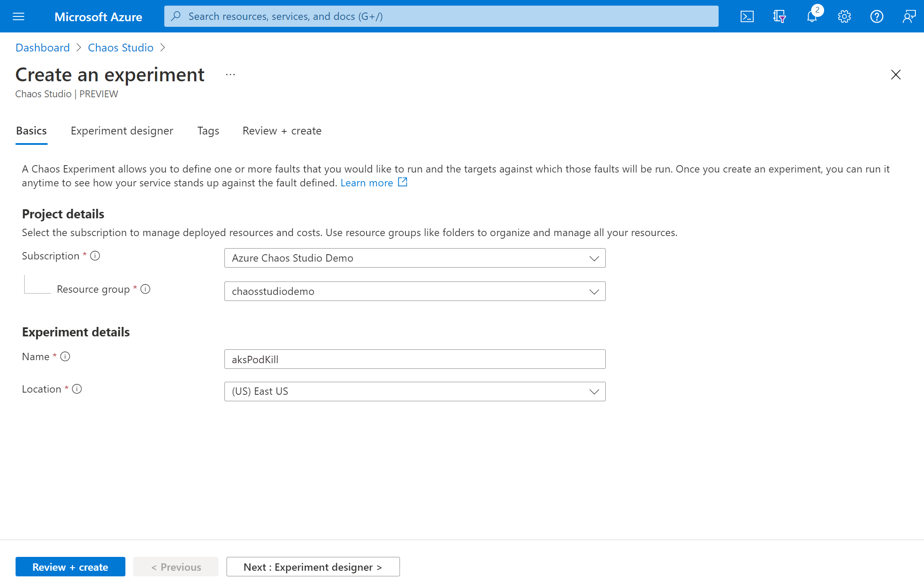Click Next: Experiment designer button
This screenshot has width=924, height=585.
pyautogui.click(x=313, y=566)
